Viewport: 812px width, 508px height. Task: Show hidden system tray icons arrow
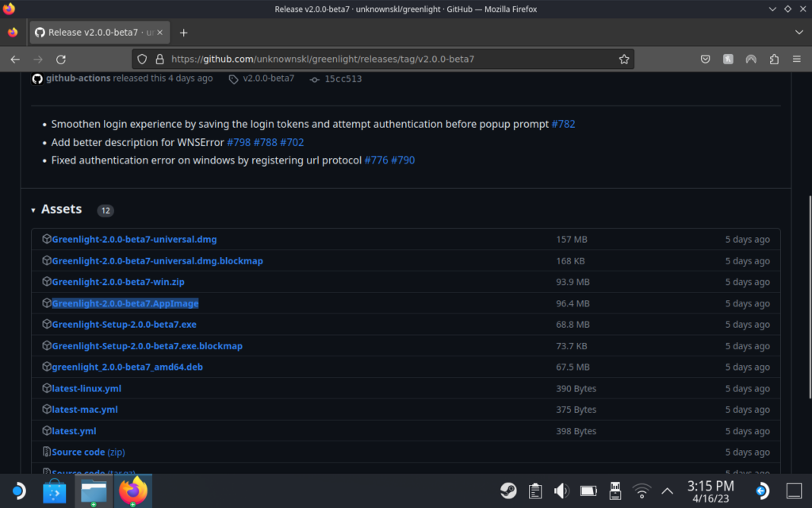(667, 491)
